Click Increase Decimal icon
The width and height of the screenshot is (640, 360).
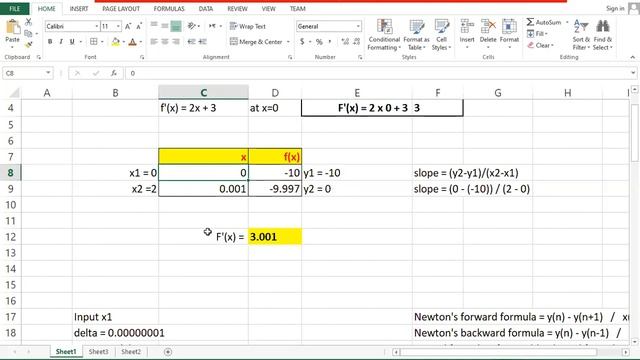pyautogui.click(x=345, y=42)
